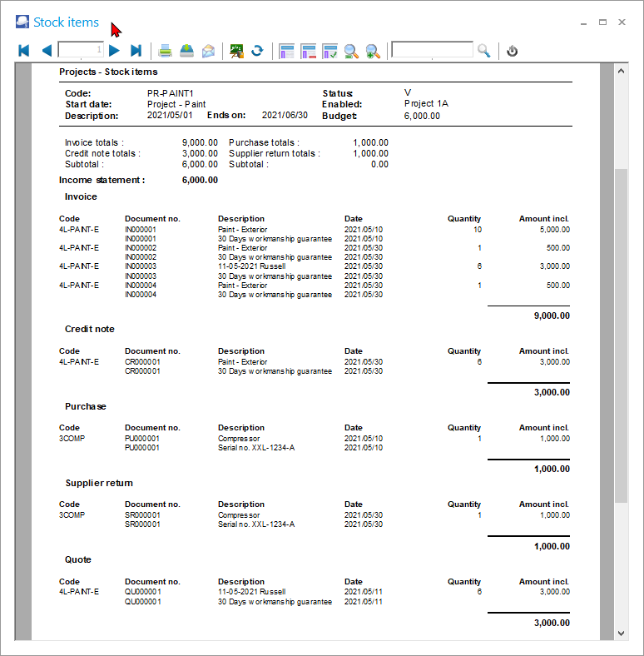Jump to the last report page
The height and width of the screenshot is (656, 644).
(x=136, y=51)
